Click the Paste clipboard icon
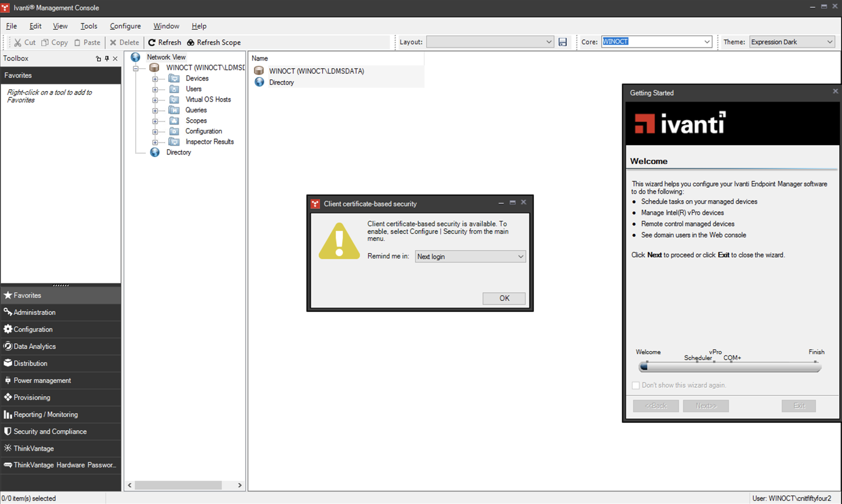The height and width of the screenshot is (504, 842). (x=77, y=42)
